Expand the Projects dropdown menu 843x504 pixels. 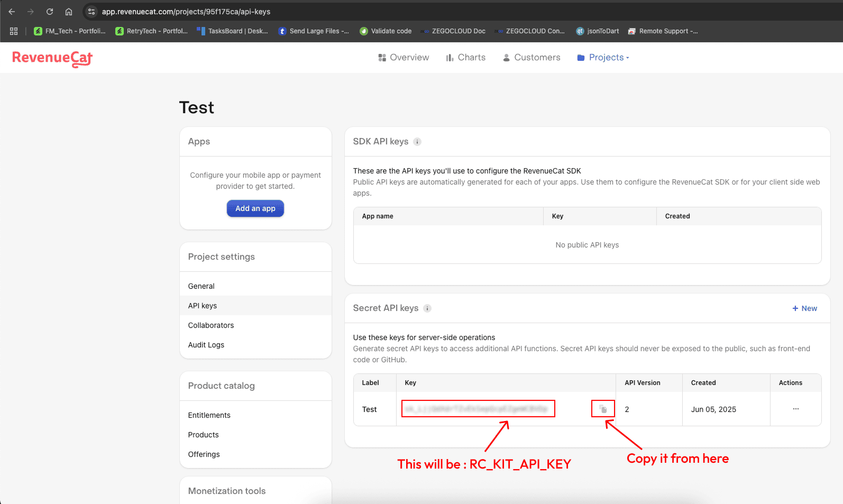pyautogui.click(x=603, y=58)
